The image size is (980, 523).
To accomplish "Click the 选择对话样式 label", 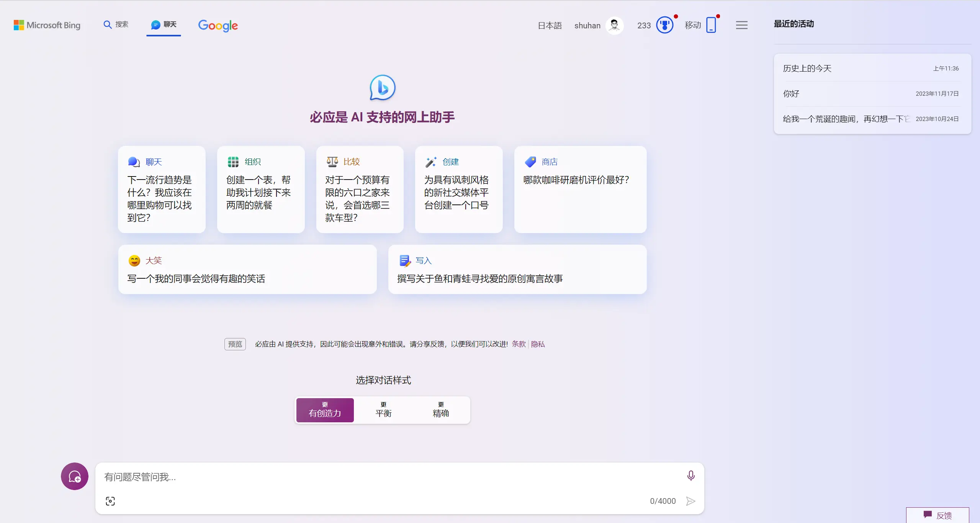I will [383, 380].
